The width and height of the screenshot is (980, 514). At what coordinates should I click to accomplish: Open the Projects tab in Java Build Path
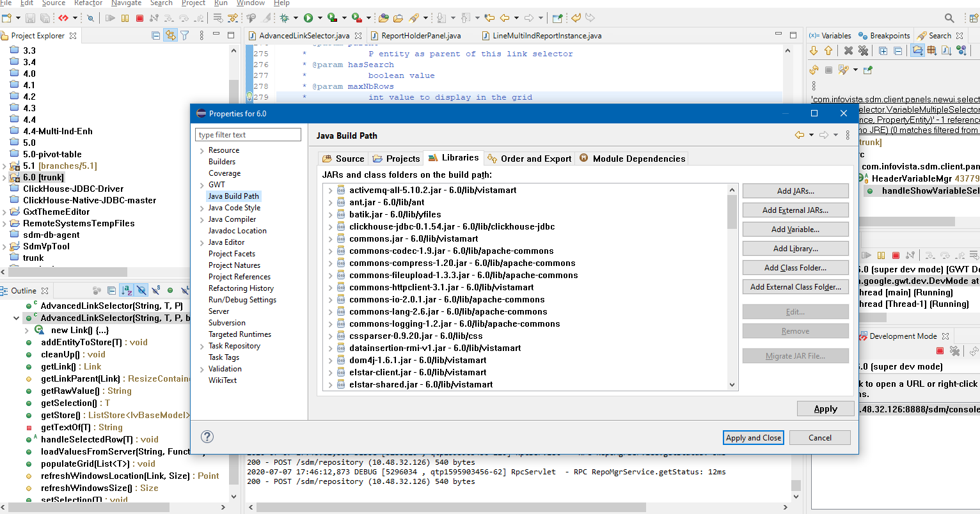click(x=396, y=159)
